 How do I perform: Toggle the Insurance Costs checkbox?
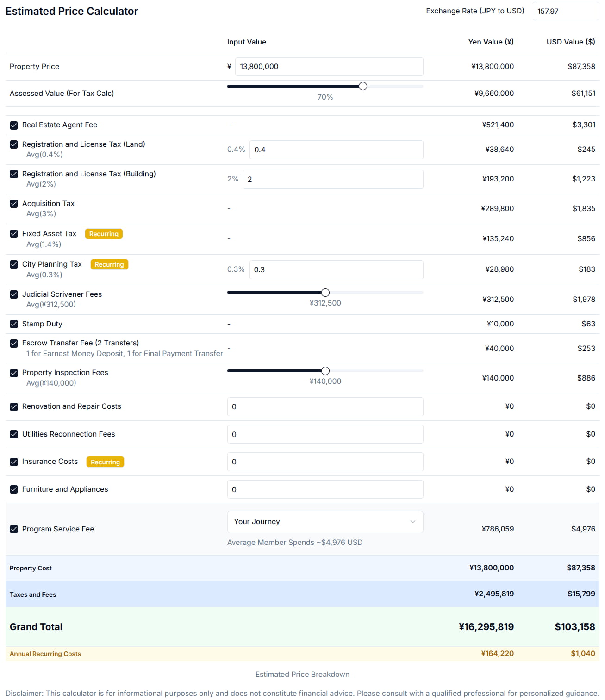click(x=14, y=462)
